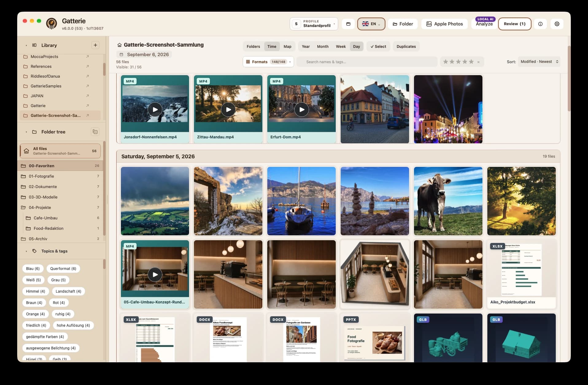Open References external arrow icon

[87, 66]
